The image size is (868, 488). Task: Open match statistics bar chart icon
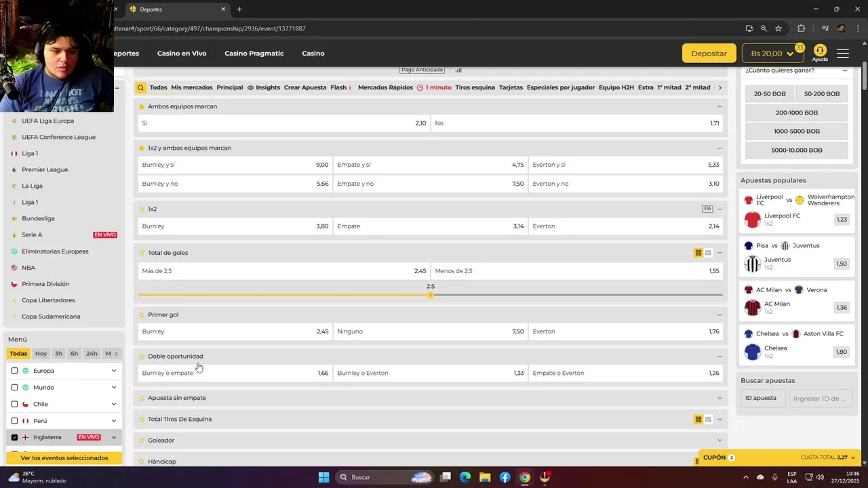point(458,70)
